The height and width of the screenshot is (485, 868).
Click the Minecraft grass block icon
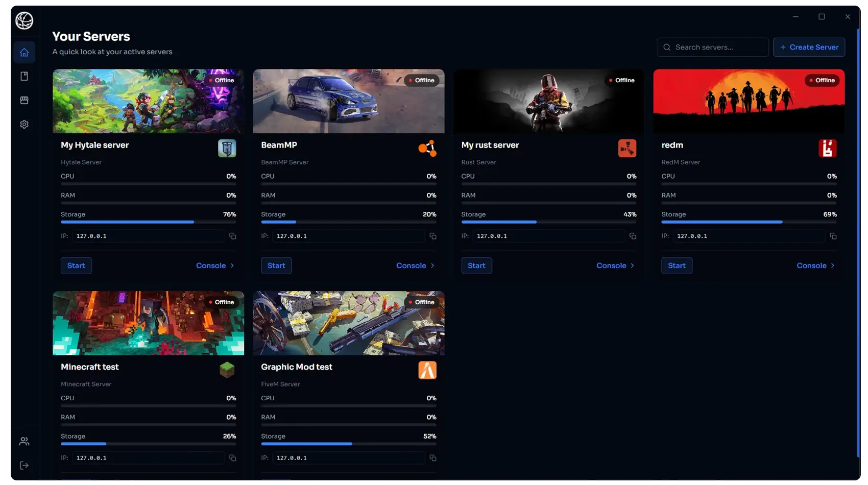click(227, 370)
